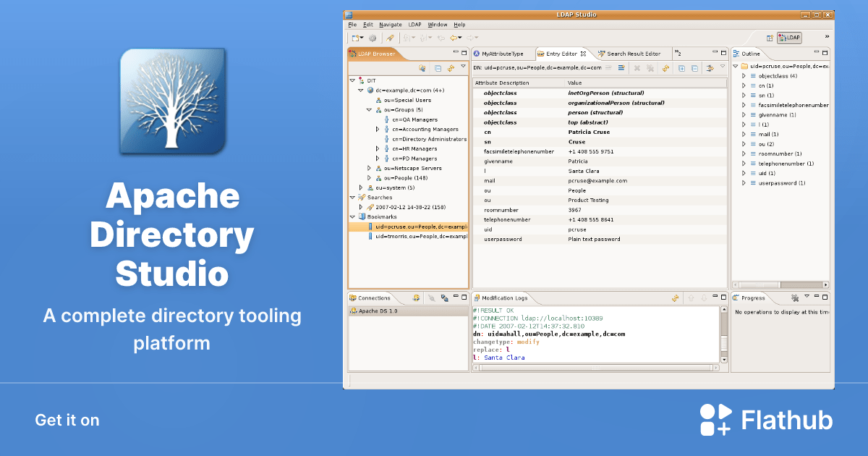
Task: Click the first LDAP Browser toolbar icon
Action: tap(422, 67)
